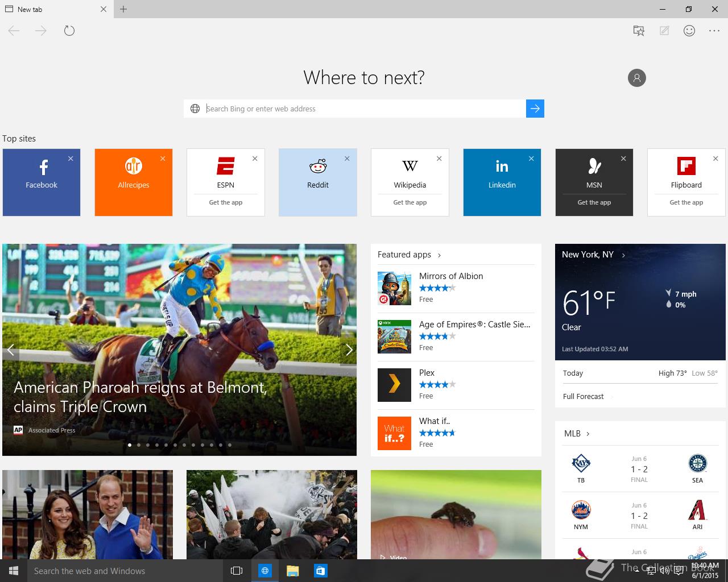
Task: Open Full Forecast link
Action: [x=583, y=397]
